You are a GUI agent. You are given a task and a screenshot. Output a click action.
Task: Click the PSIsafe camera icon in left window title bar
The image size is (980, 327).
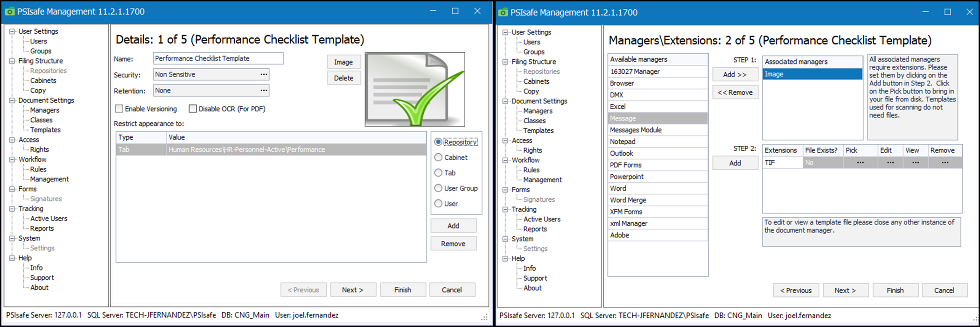[10, 12]
